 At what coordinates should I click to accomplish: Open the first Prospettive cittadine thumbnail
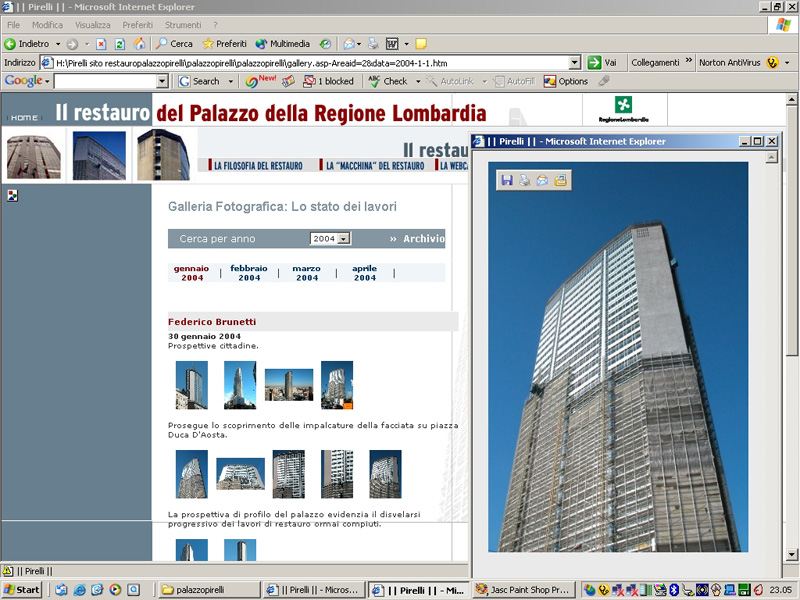pos(191,385)
